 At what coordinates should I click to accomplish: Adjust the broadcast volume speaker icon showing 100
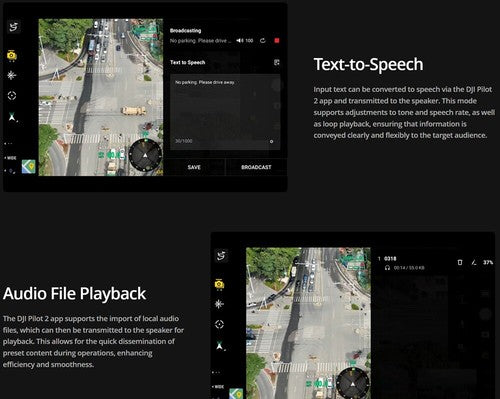(245, 41)
